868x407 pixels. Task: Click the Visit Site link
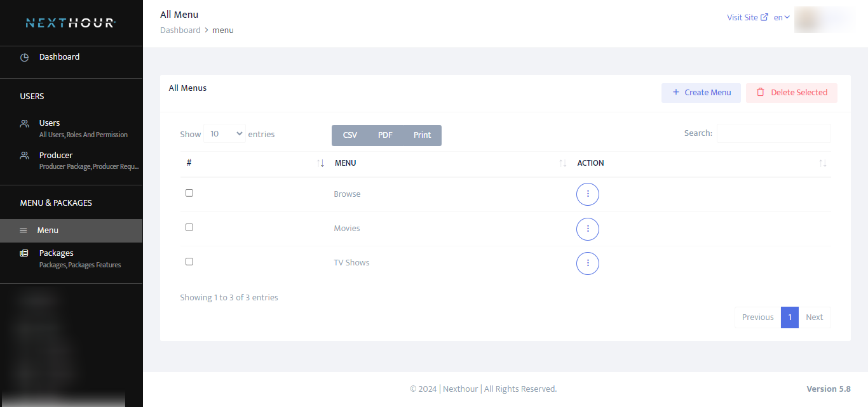pos(743,17)
